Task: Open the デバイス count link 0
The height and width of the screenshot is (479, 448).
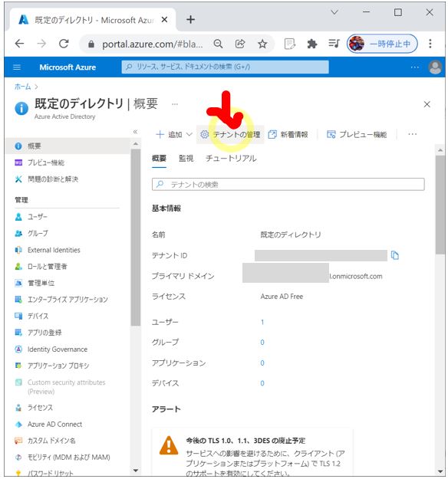Action: point(262,383)
